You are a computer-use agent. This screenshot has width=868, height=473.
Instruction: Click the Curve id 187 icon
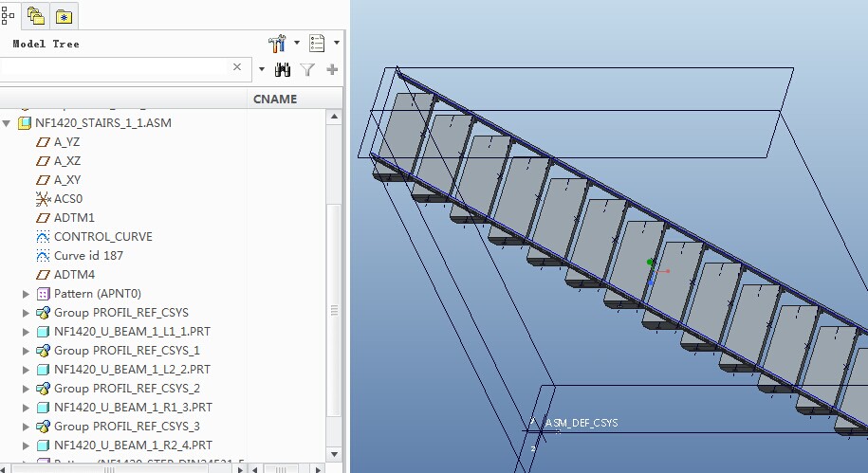point(43,256)
